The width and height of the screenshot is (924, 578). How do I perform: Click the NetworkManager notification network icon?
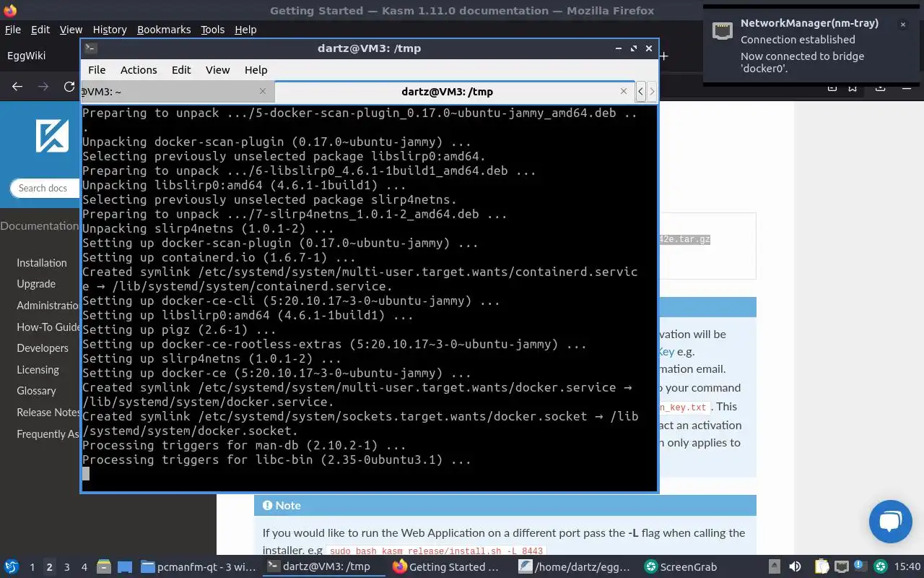tap(722, 31)
